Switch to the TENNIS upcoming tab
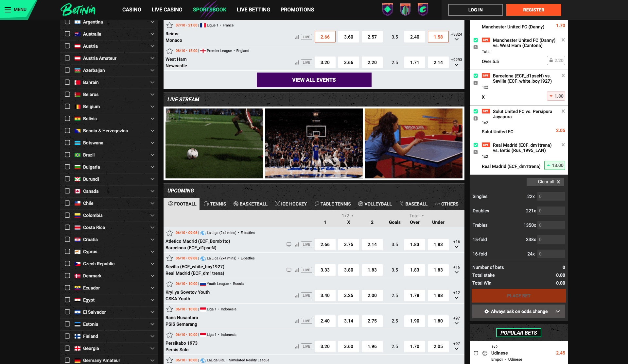The height and width of the screenshot is (364, 628). tap(215, 204)
